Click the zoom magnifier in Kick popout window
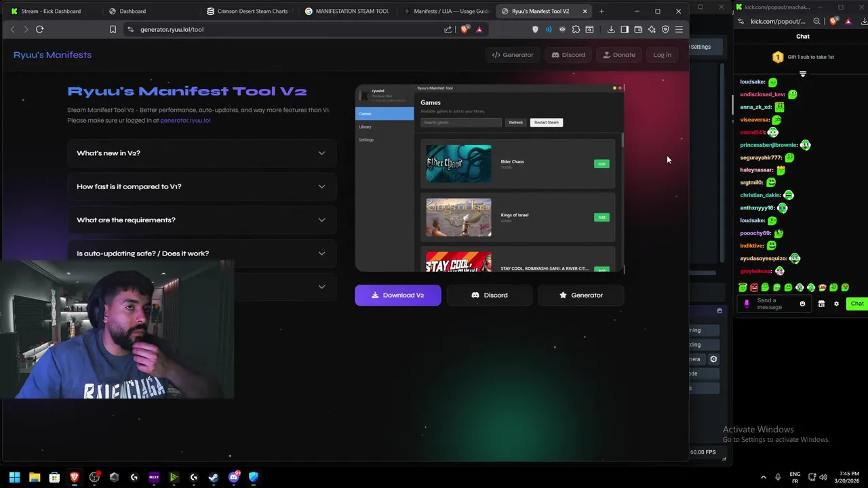The height and width of the screenshot is (488, 868). tap(816, 22)
